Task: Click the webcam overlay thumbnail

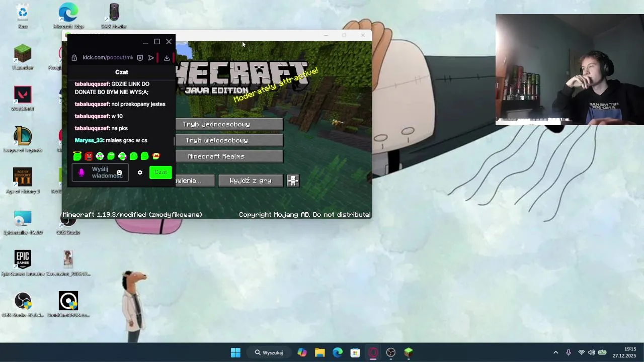Action: (x=570, y=69)
